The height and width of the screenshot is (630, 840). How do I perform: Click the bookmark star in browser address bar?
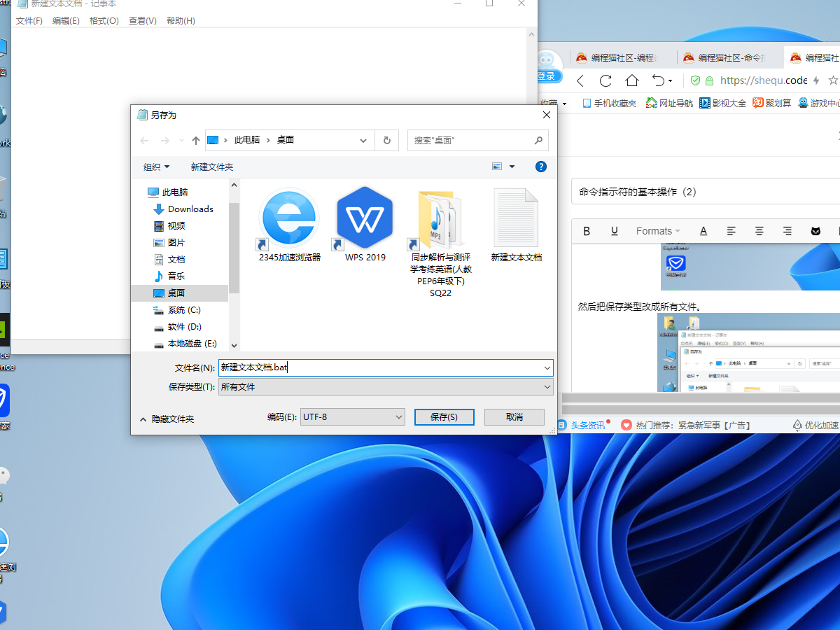coord(833,80)
